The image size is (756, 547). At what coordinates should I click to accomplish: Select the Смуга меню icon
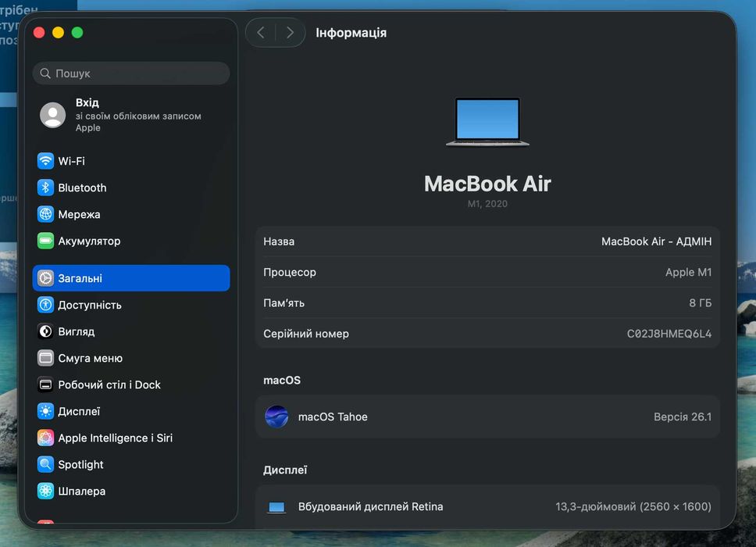45,358
